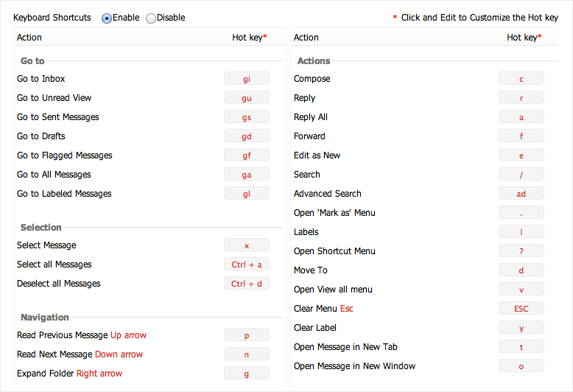The width and height of the screenshot is (573, 392).
Task: Edit hot key for Go to Sent Messages
Action: tap(247, 117)
